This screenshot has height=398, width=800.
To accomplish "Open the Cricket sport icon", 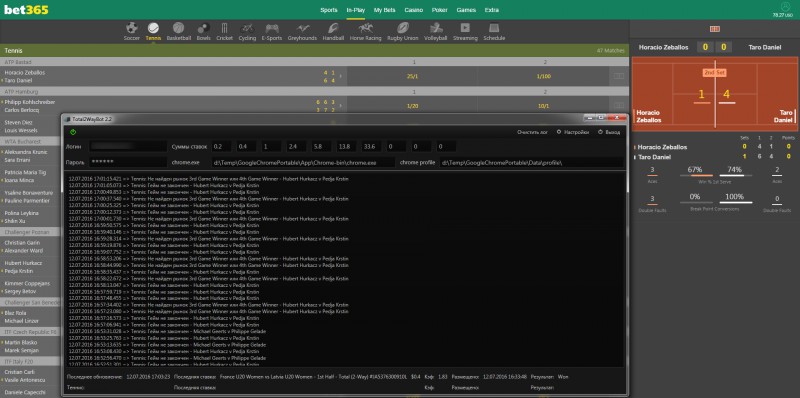I will coord(224,28).
